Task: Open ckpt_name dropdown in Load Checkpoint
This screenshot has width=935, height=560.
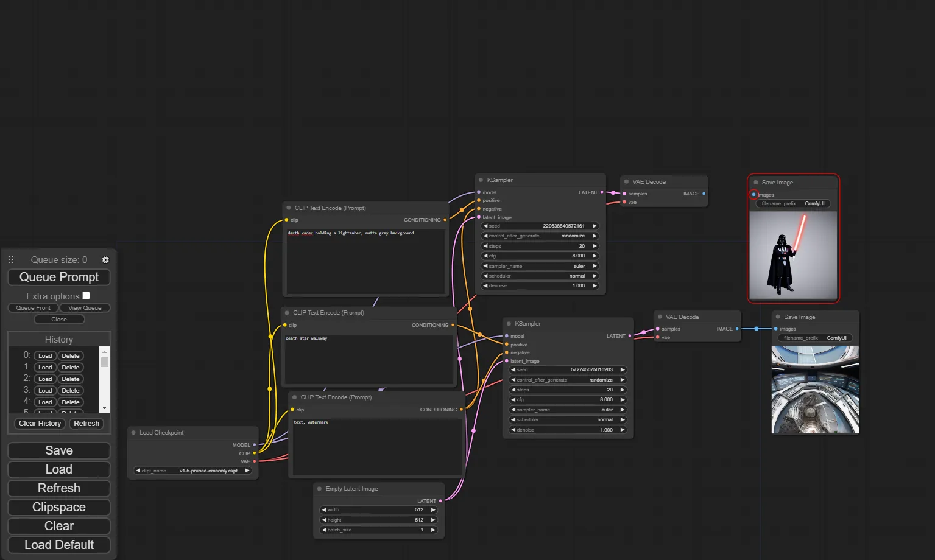Action: [x=192, y=471]
